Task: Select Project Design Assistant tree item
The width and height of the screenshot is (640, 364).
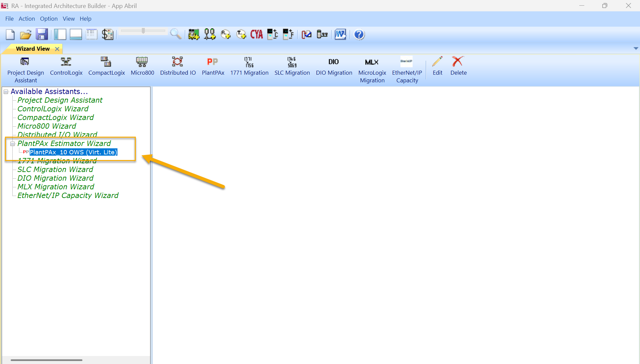Action: (x=60, y=100)
